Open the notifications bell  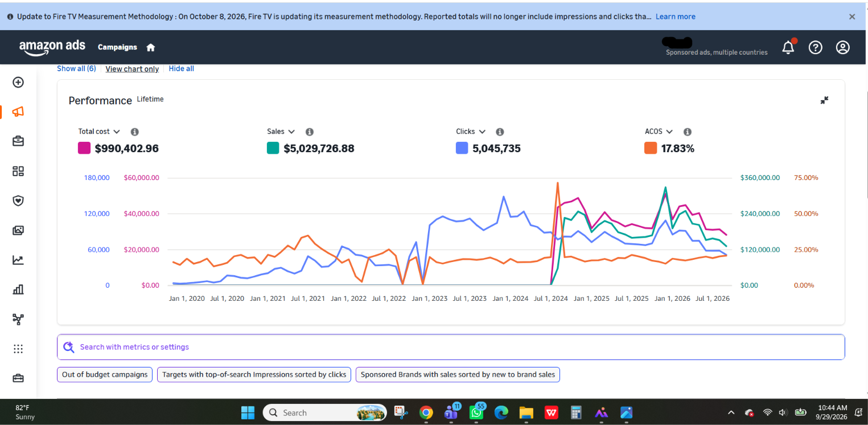coord(788,47)
